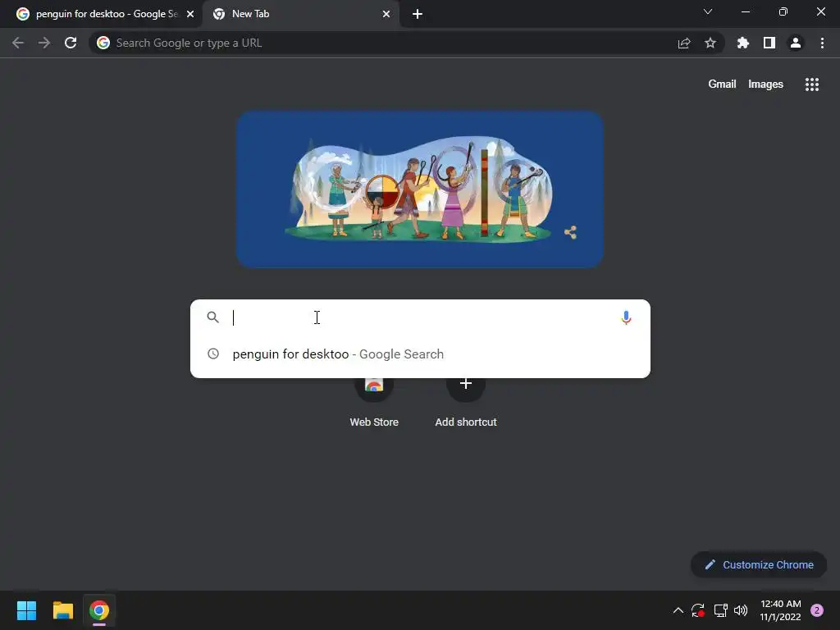Show hidden system tray icons
Image resolution: width=840 pixels, height=630 pixels.
pyautogui.click(x=678, y=610)
